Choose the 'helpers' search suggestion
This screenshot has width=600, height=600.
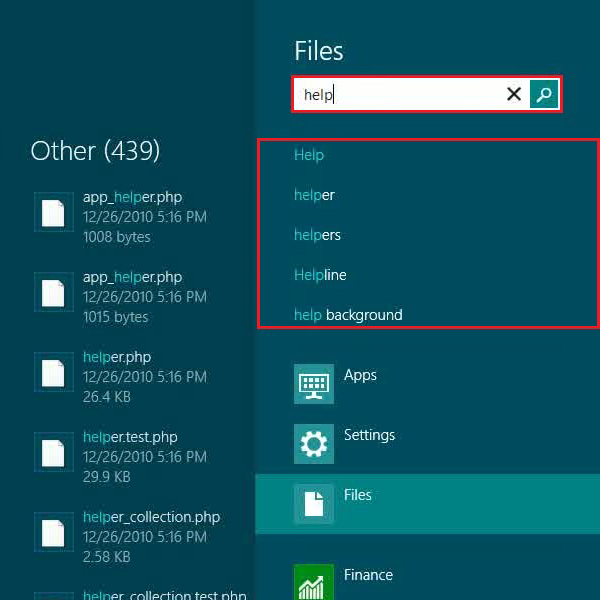tap(317, 235)
